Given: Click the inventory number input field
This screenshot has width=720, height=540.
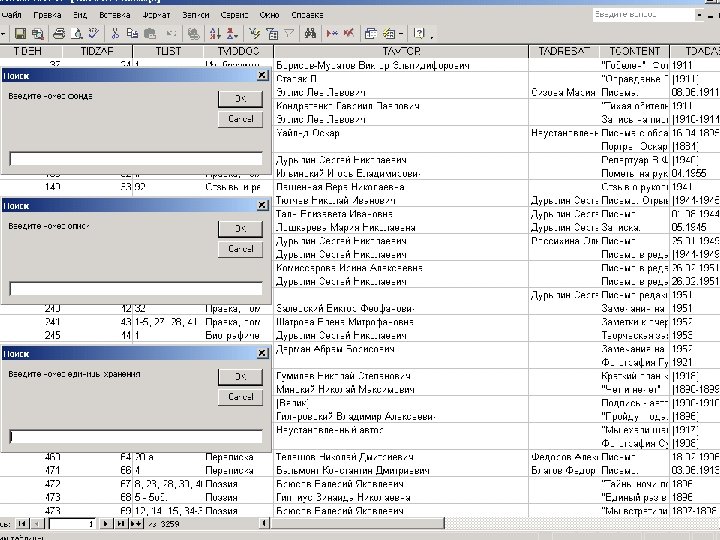Looking at the screenshot, I should pyautogui.click(x=136, y=288).
